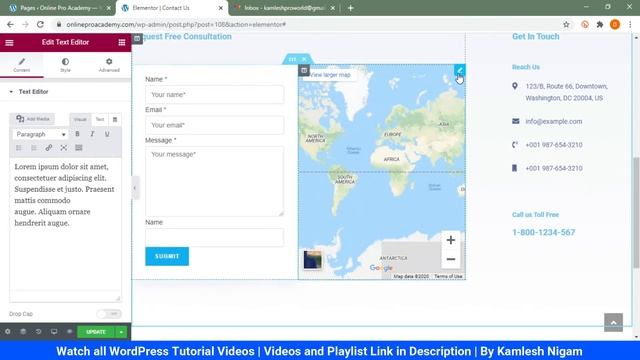Open the Paragraph format dropdown

40,134
